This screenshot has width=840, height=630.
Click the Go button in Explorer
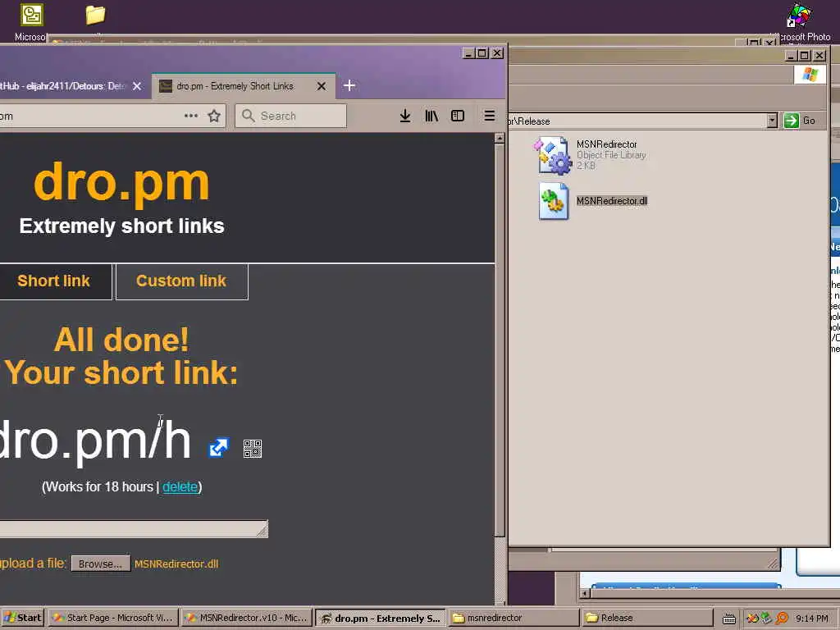coord(801,121)
